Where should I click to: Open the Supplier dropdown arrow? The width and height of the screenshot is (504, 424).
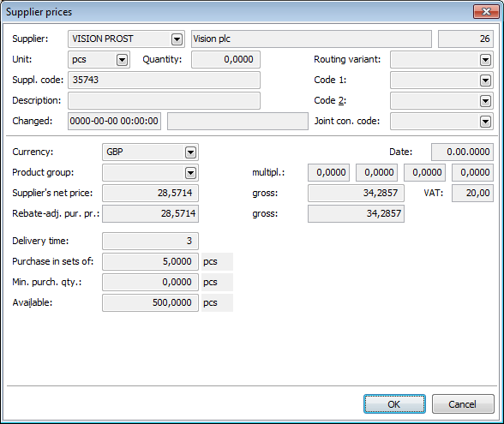(x=177, y=39)
